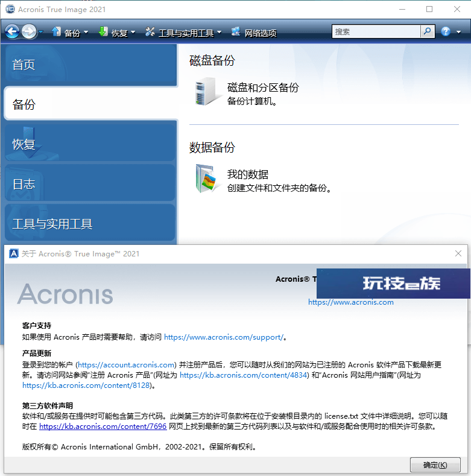Expand the 工具与实用工具 toolbar dropdown

[220, 32]
